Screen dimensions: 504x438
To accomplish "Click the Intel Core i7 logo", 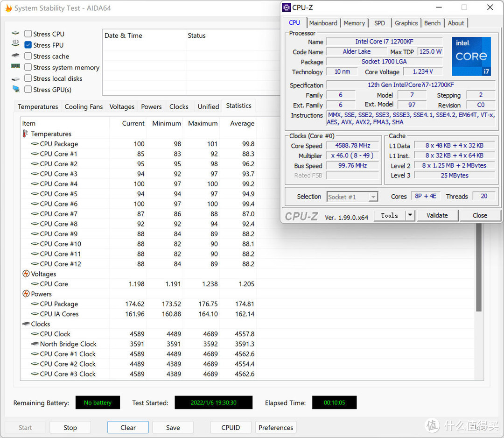I will pos(471,57).
